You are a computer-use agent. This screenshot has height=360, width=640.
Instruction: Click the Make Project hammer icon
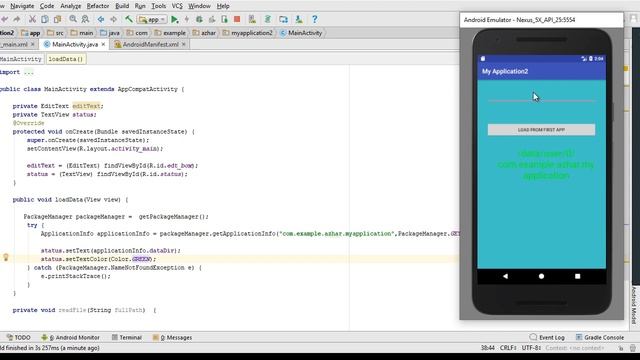[129, 19]
